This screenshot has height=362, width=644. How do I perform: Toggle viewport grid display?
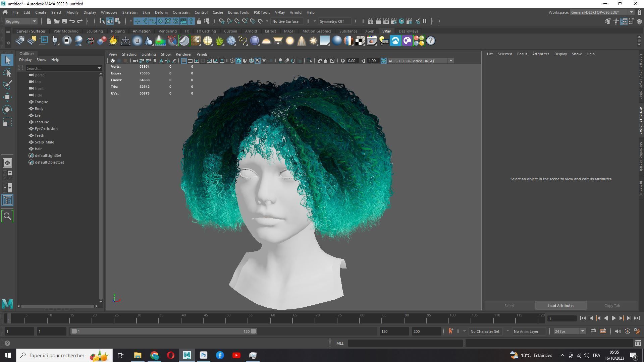click(x=184, y=61)
